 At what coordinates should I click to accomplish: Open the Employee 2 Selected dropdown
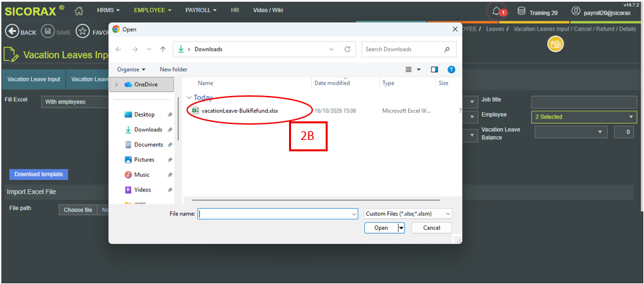click(584, 117)
